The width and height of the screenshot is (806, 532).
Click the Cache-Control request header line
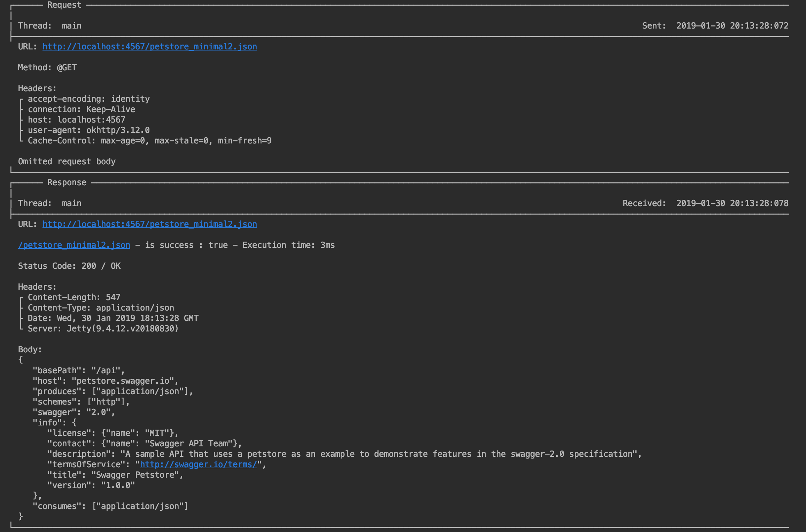click(149, 141)
